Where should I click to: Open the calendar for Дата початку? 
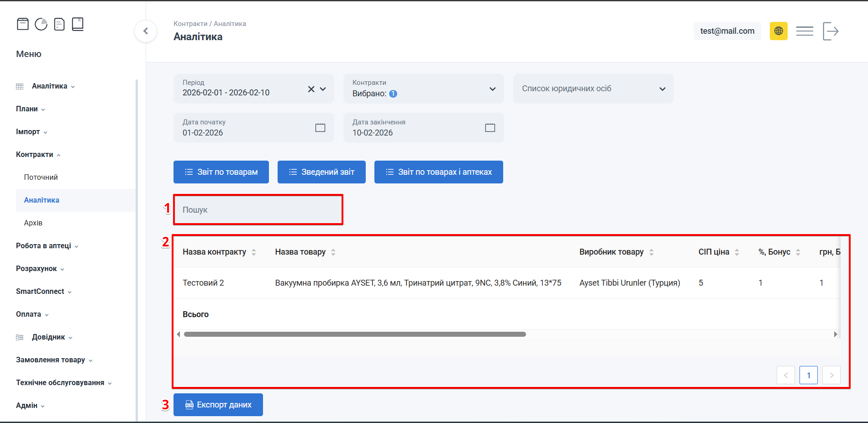click(x=320, y=128)
